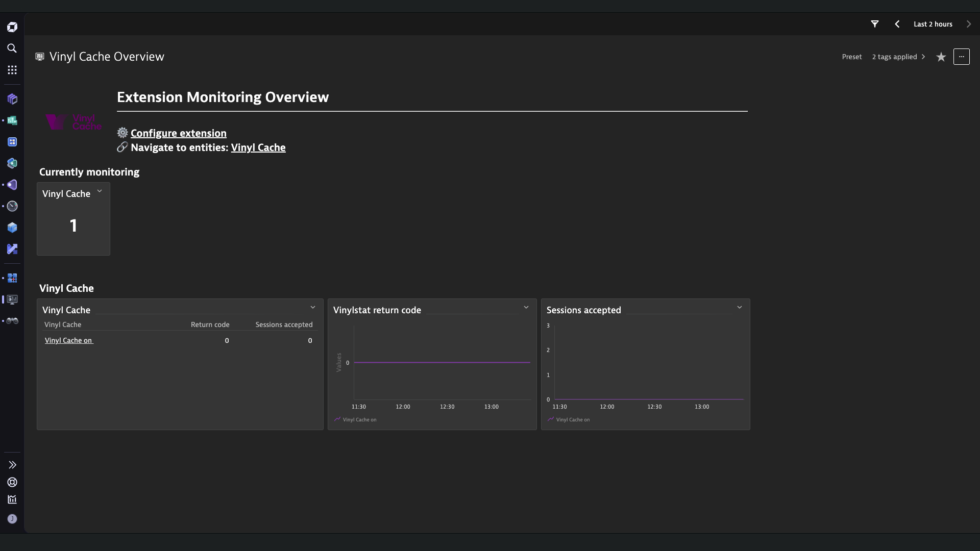980x551 pixels.
Task: Click the 2 tags applied text
Action: pos(895,57)
